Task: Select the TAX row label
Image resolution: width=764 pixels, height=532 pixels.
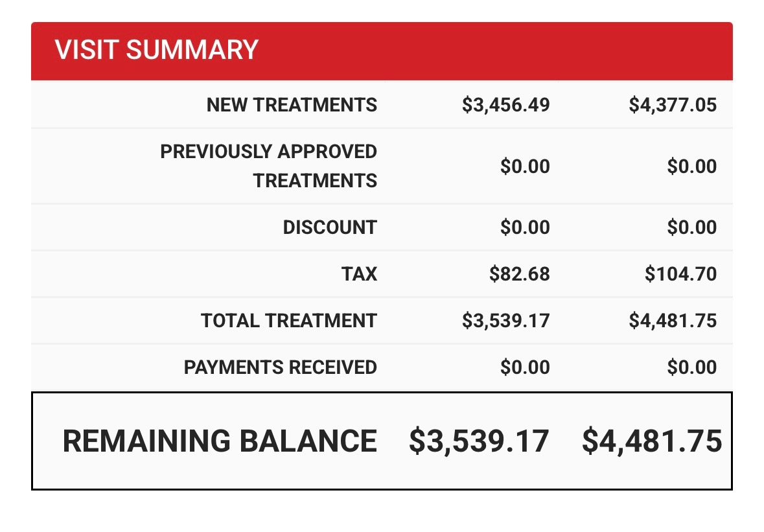Action: pyautogui.click(x=359, y=274)
